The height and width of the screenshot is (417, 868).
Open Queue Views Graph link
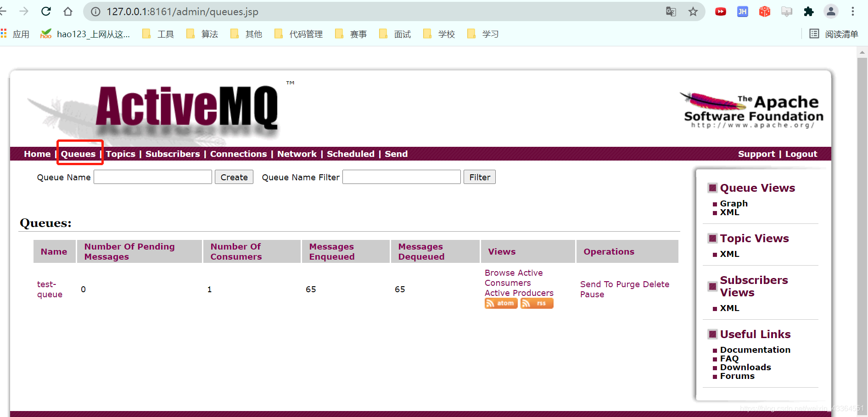[x=734, y=204]
